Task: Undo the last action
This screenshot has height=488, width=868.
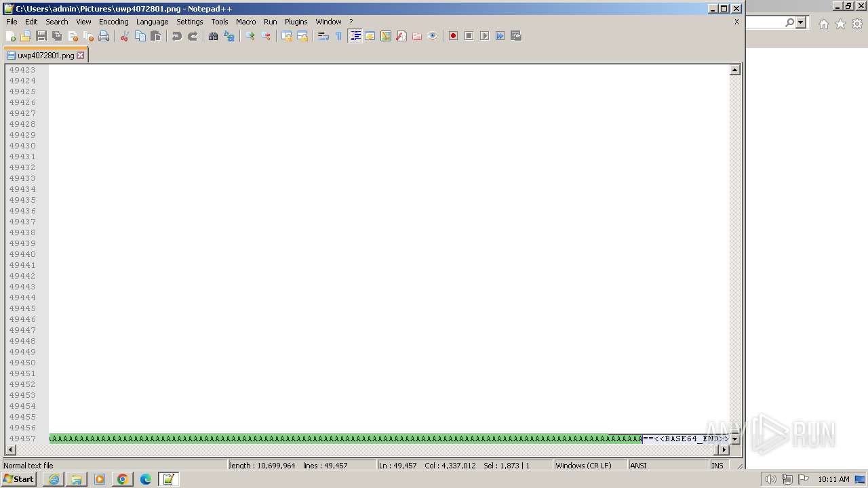Action: pos(177,36)
